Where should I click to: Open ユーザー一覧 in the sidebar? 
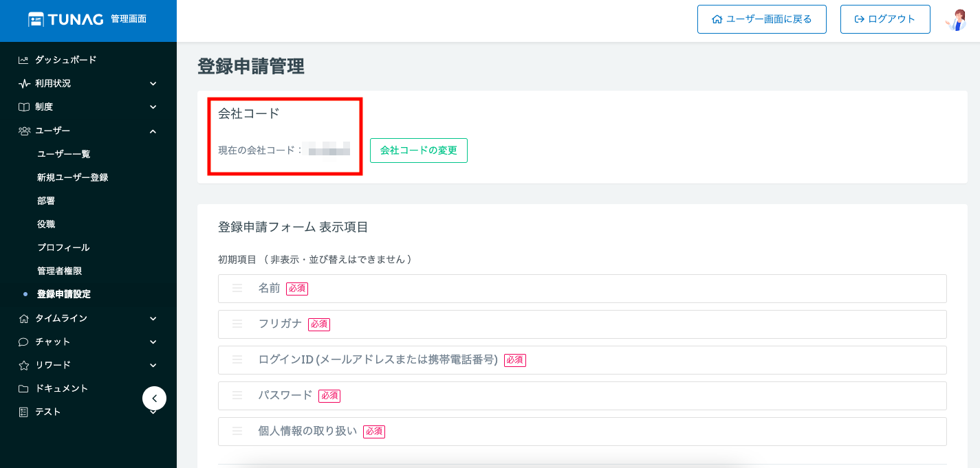tap(64, 154)
